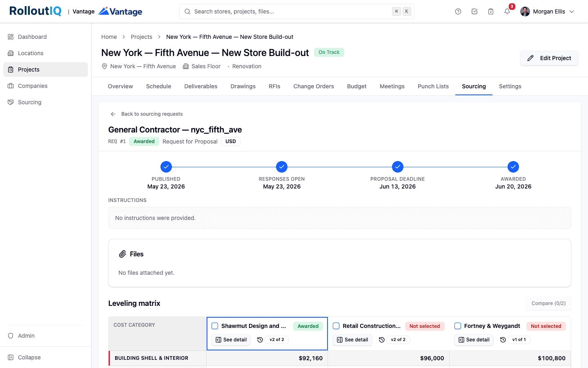
Task: Open See detail for Fortney & Weygandt
Action: [474, 340]
